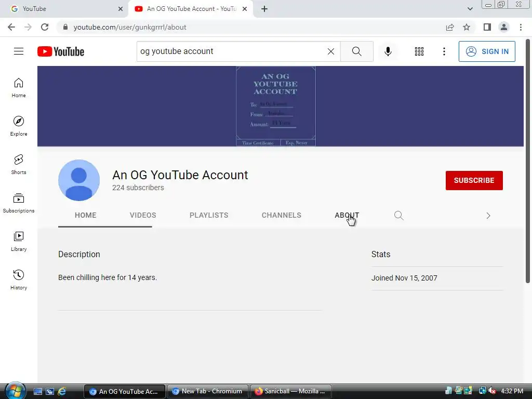The width and height of the screenshot is (532, 399).
Task: Expand the tab search dropdown
Action: (x=470, y=9)
